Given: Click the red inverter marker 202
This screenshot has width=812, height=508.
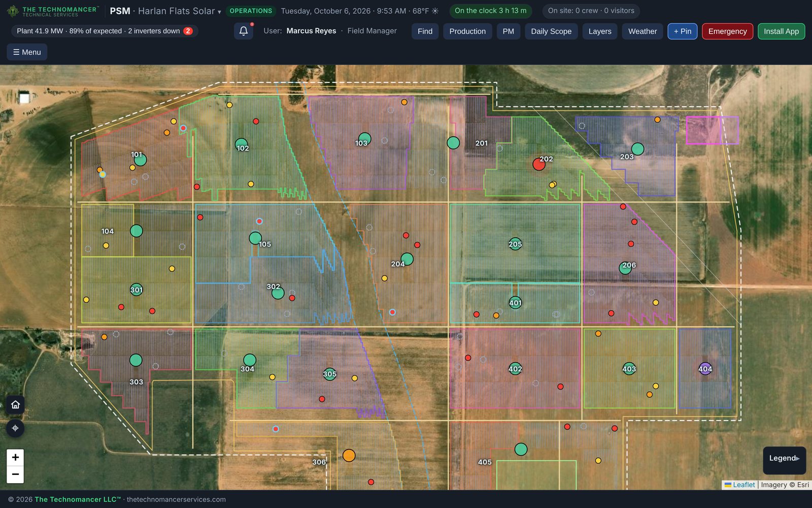Looking at the screenshot, I should [x=539, y=164].
